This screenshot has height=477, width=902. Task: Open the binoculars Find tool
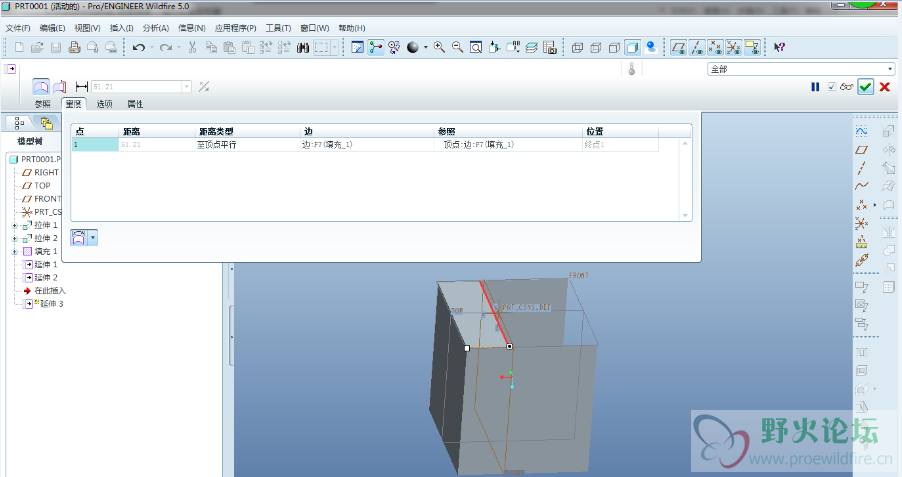[303, 48]
